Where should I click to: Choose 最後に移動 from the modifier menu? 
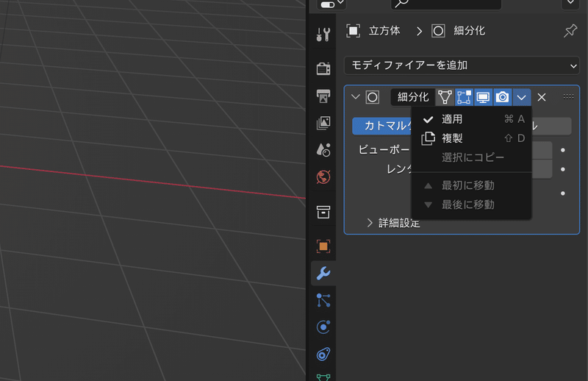tap(472, 205)
